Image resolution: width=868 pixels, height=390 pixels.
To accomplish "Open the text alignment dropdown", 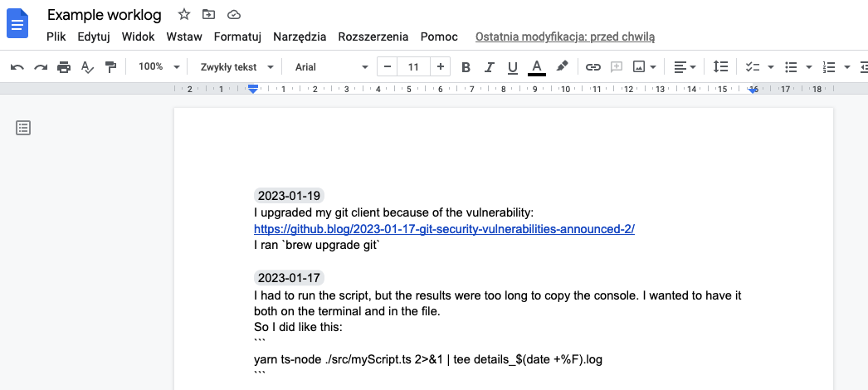I will point(685,67).
